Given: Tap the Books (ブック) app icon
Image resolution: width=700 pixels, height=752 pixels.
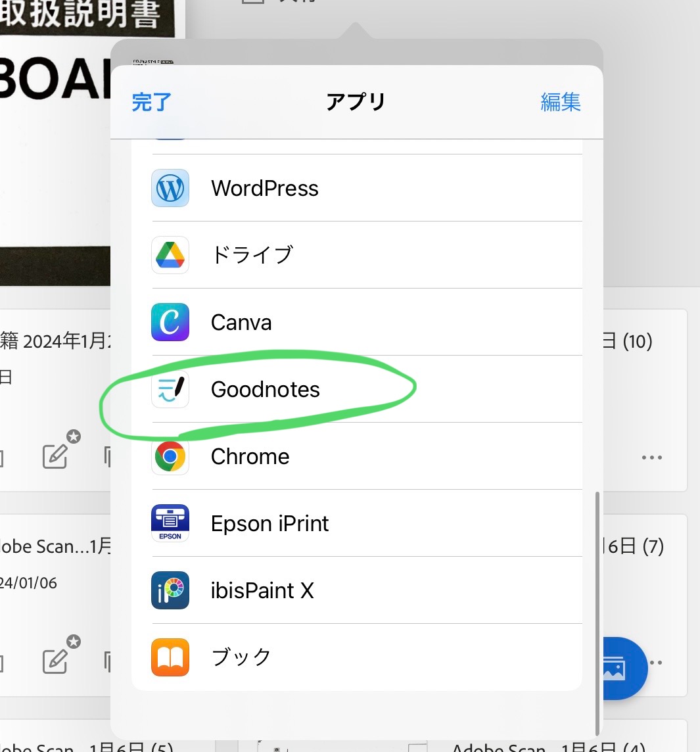Looking at the screenshot, I should point(170,657).
